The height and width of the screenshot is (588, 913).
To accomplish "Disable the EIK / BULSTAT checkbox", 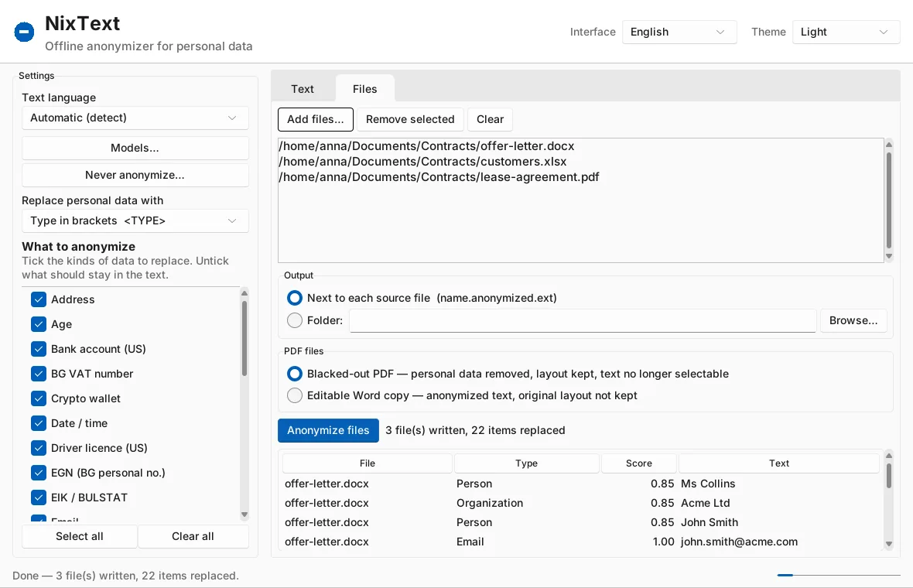I will coord(39,497).
